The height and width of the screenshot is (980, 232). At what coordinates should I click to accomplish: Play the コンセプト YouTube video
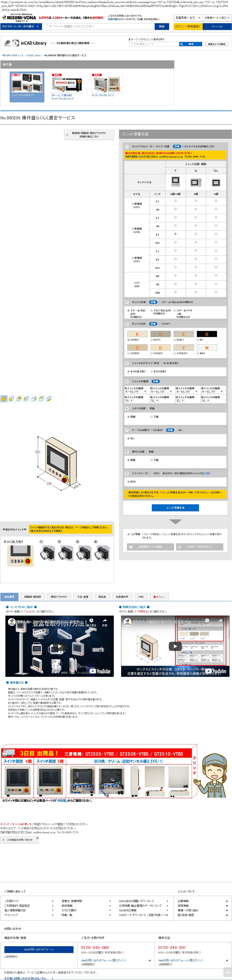59,646
